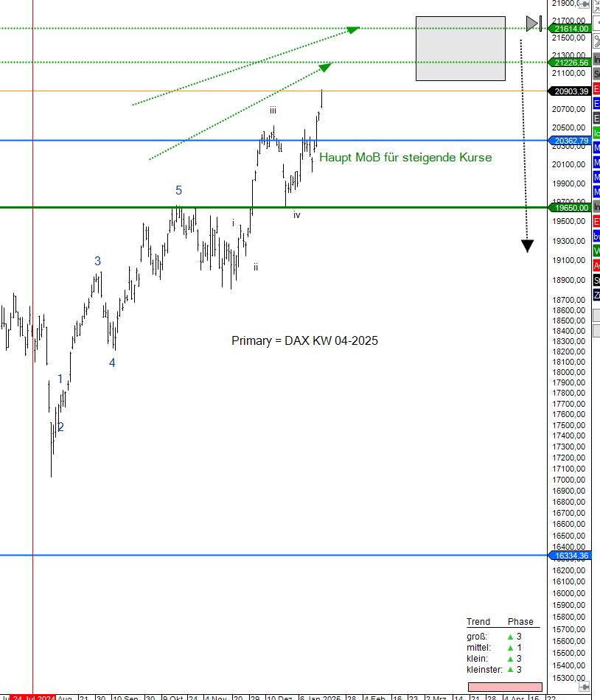The height and width of the screenshot is (700, 600).
Task: Select the blue "Z" zoom icon on the toolbar
Action: [x=594, y=293]
